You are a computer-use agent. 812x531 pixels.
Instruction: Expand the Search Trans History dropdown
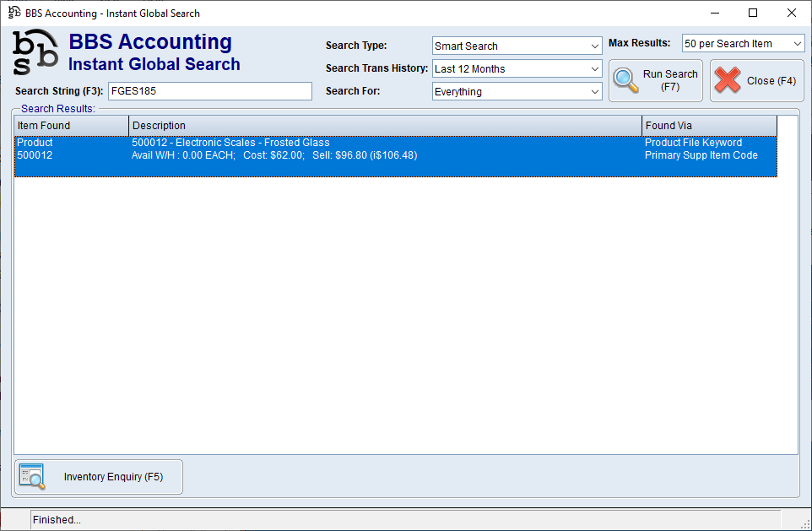pyautogui.click(x=517, y=68)
